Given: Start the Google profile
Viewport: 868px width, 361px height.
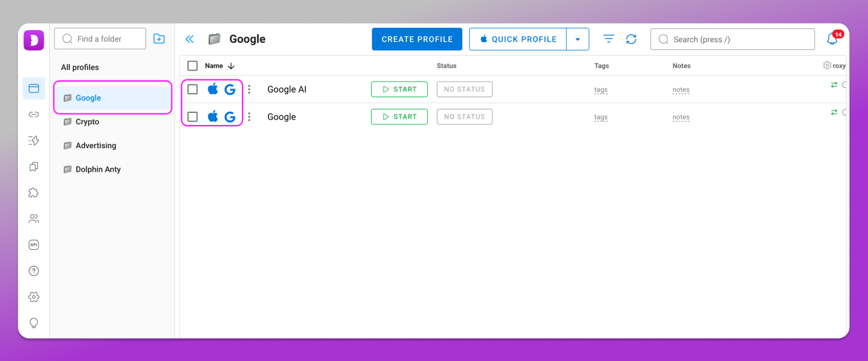Looking at the screenshot, I should [399, 116].
